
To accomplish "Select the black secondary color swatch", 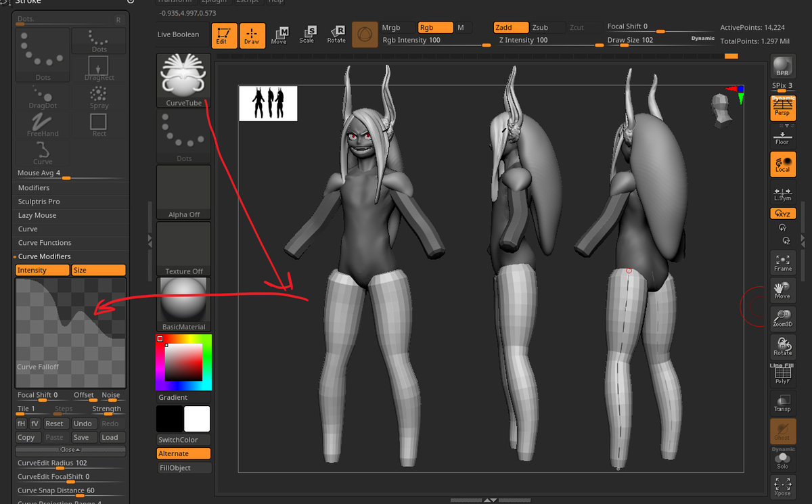I will pos(169,419).
